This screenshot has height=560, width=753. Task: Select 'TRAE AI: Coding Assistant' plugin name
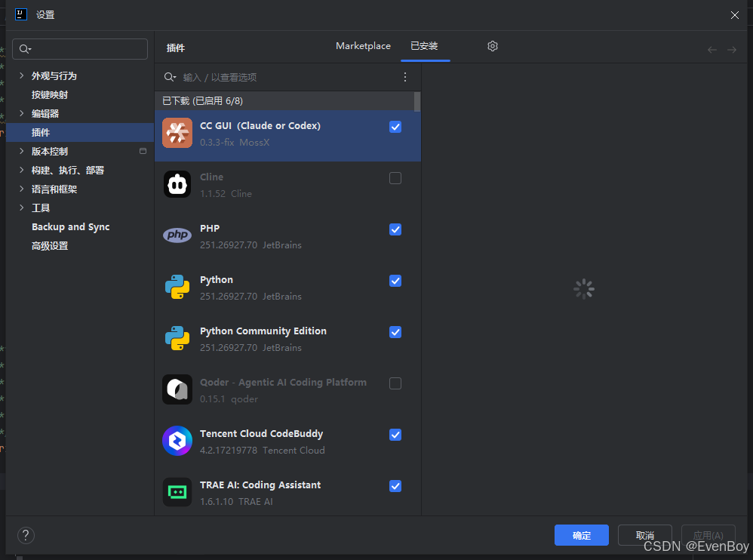(x=260, y=485)
